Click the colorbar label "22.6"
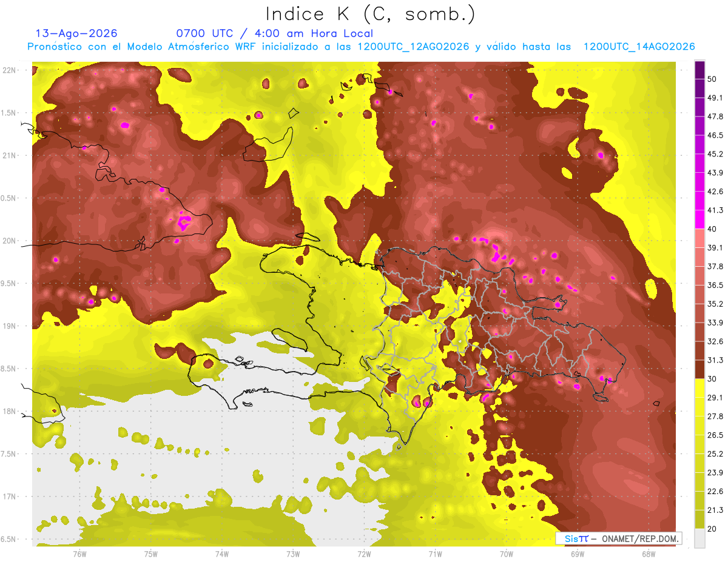Image resolution: width=728 pixels, height=562 pixels. click(x=715, y=491)
